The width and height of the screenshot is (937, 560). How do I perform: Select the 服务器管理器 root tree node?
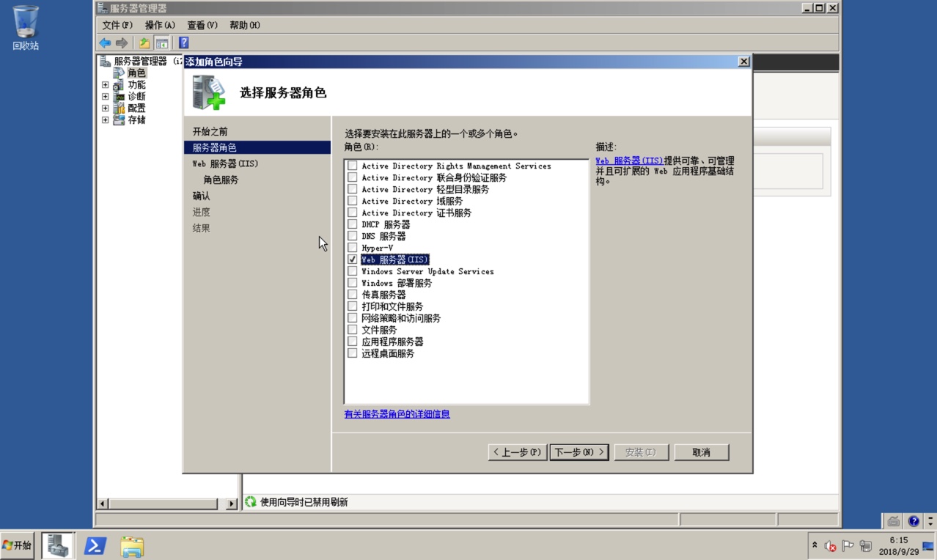coord(140,61)
